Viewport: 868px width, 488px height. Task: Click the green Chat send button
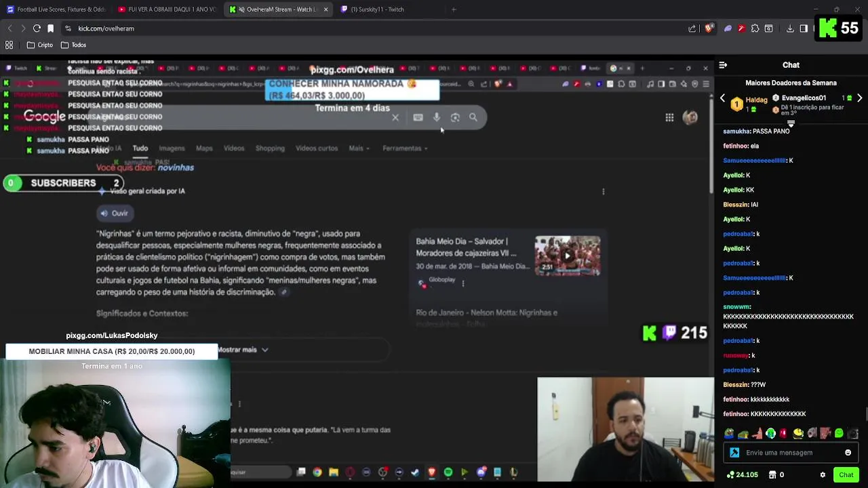(846, 475)
